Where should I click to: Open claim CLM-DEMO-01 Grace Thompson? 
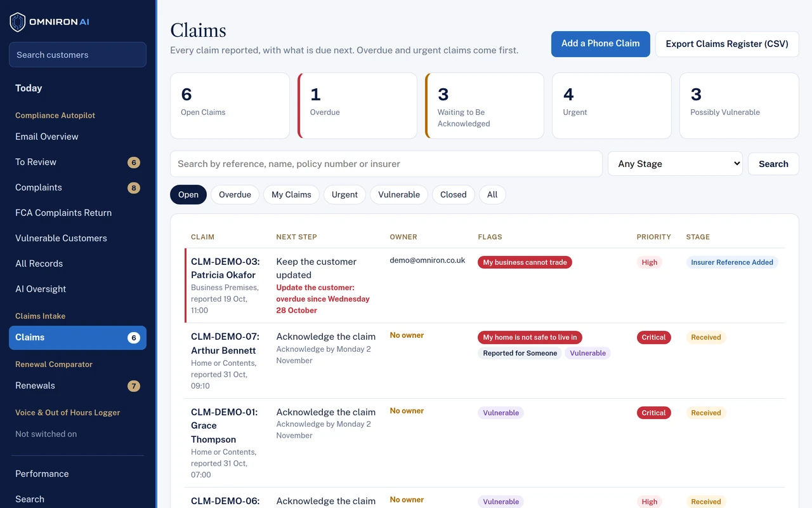click(x=225, y=425)
